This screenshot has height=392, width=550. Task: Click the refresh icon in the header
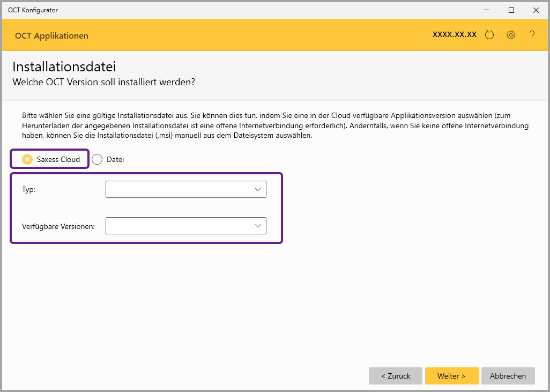pyautogui.click(x=489, y=35)
